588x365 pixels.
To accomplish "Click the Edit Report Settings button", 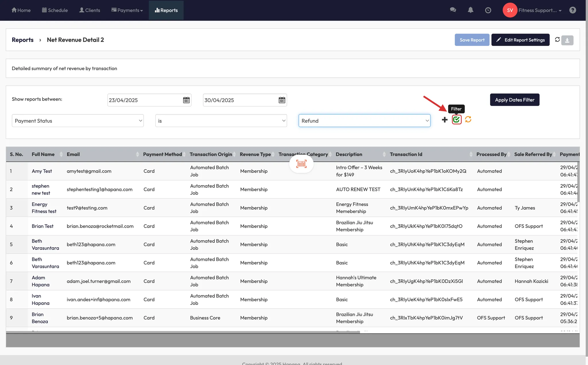I will (520, 40).
